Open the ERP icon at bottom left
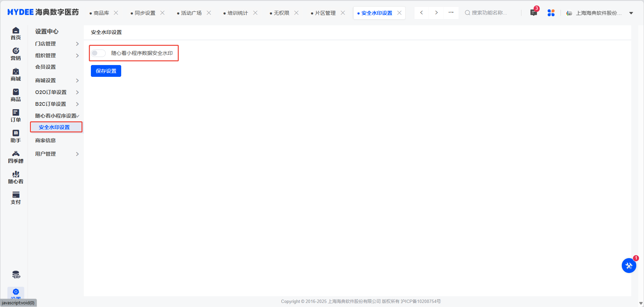644x307 pixels. tap(15, 274)
